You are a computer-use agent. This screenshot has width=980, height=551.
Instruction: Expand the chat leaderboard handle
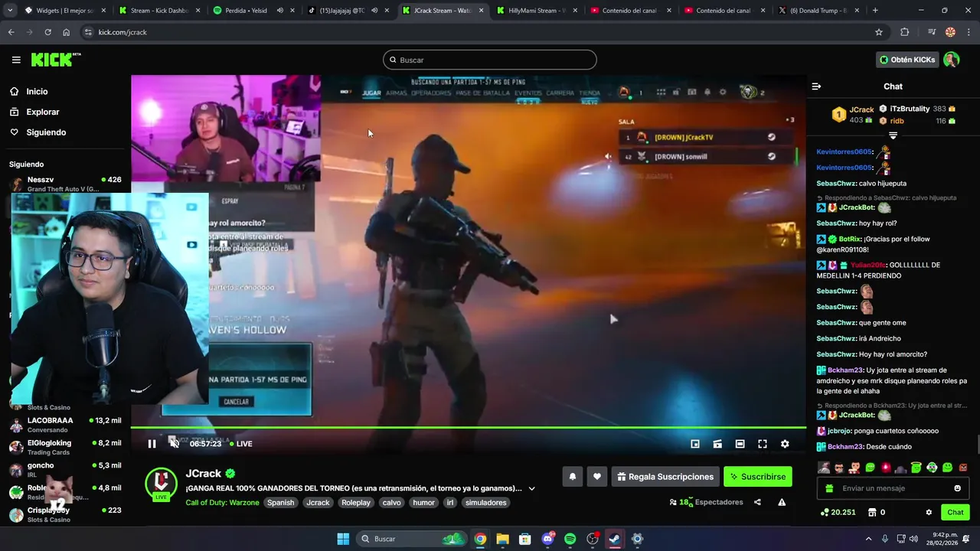click(x=893, y=135)
